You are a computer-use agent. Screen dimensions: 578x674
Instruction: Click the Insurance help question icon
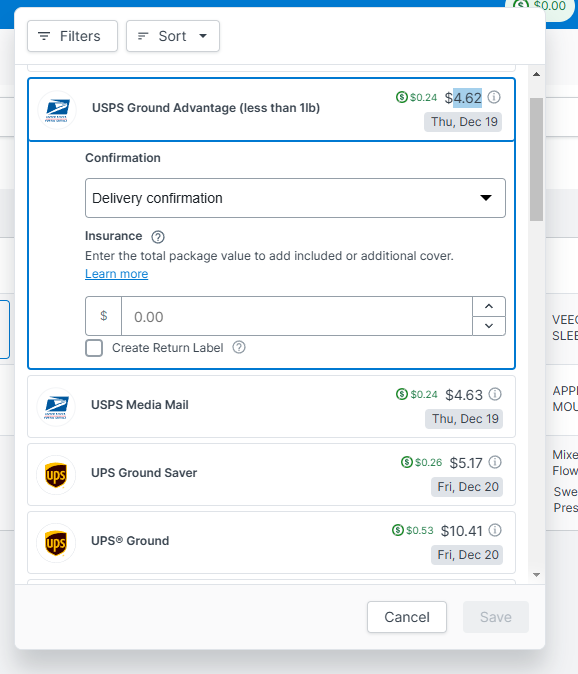tap(158, 237)
